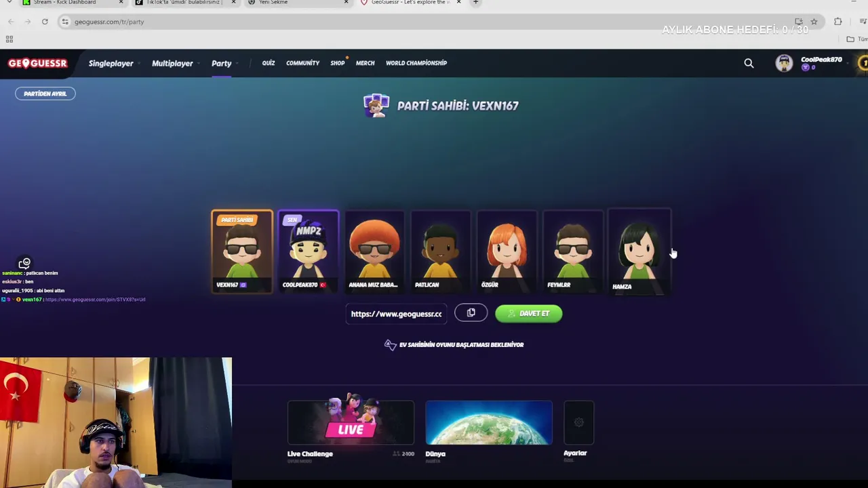The image size is (868, 488).
Task: Click the geoguessr join link in chat
Action: (95, 300)
